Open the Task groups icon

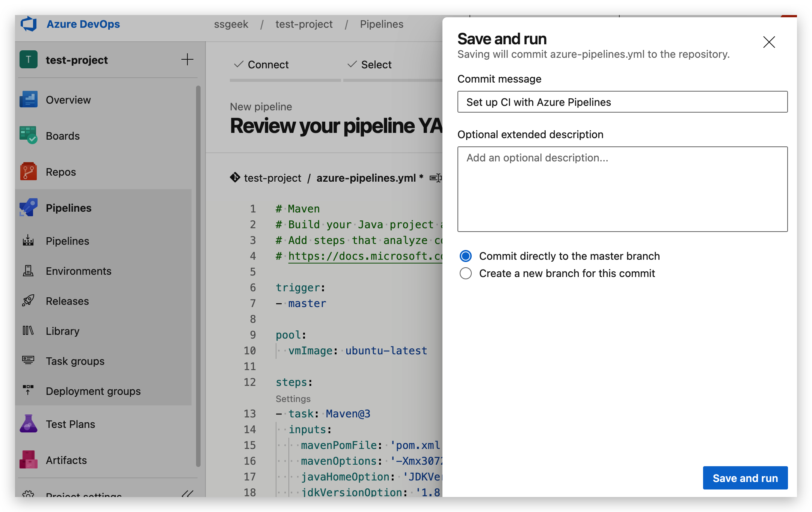pos(28,361)
